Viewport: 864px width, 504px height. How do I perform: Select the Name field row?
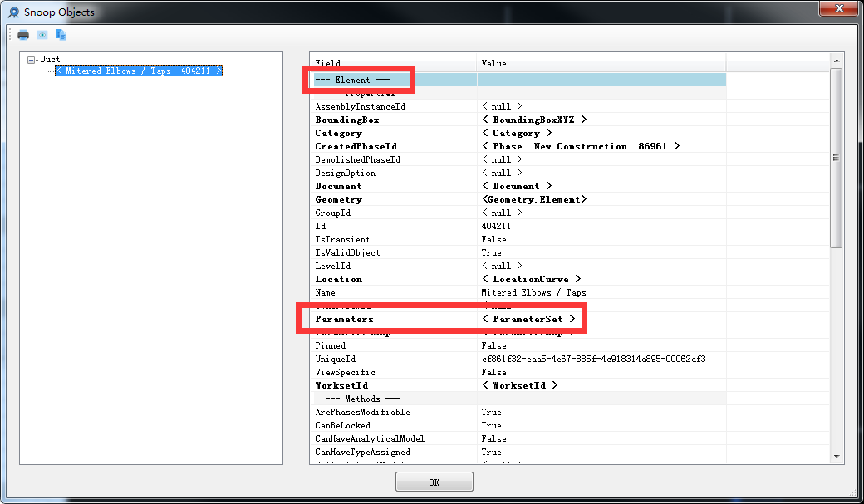click(x=518, y=292)
